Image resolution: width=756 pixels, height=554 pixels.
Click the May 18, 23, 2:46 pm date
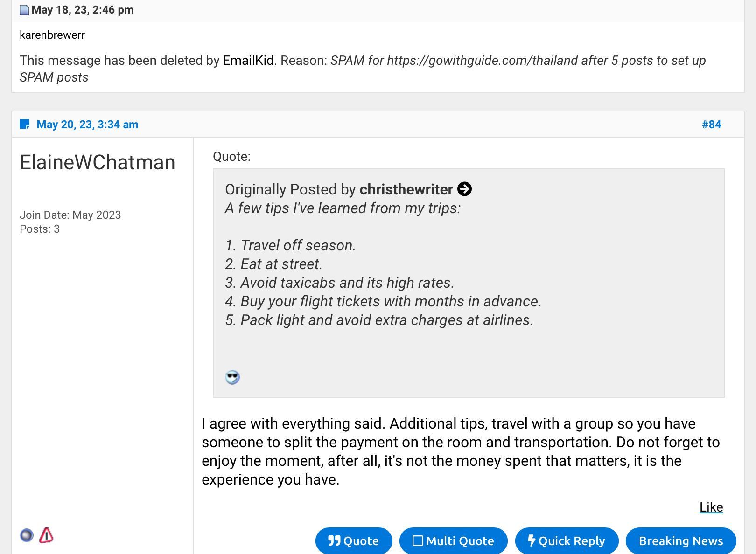point(83,10)
